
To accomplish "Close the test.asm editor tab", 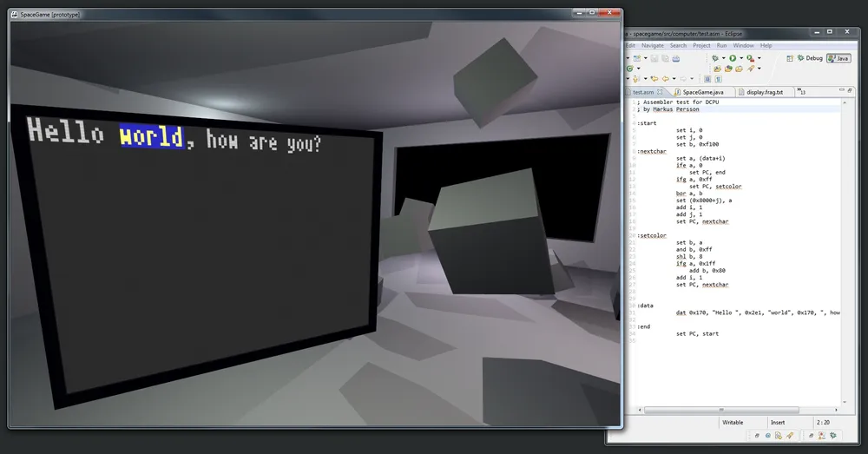I will coord(660,91).
